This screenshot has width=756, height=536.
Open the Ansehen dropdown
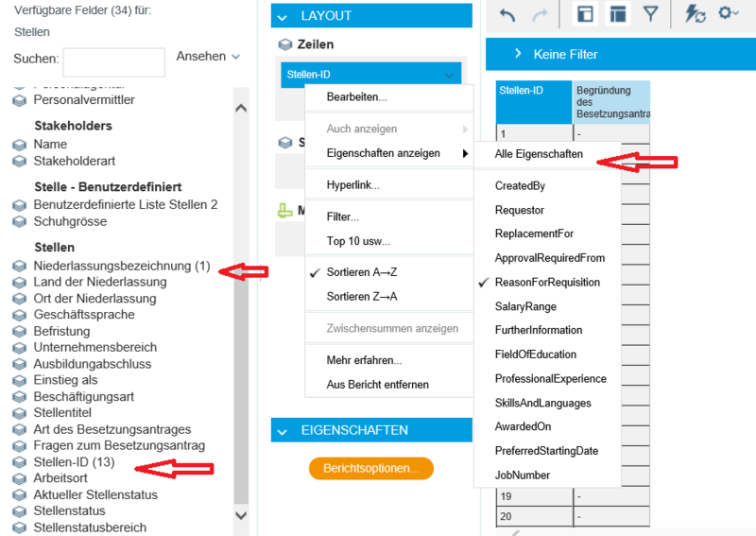(x=208, y=57)
